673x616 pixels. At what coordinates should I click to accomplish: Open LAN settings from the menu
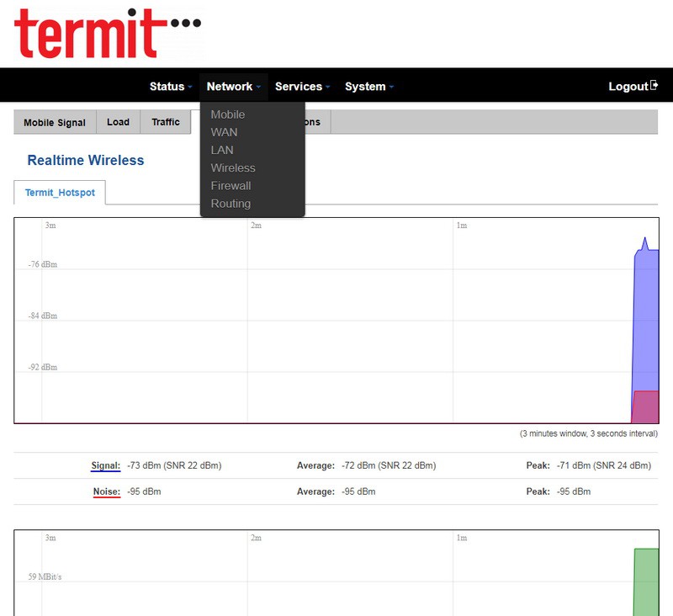click(x=222, y=150)
